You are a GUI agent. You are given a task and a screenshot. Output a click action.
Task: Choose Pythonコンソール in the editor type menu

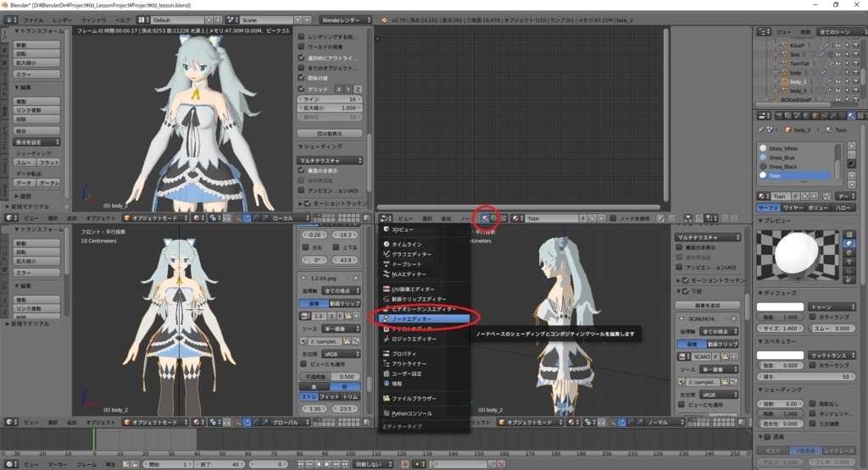tap(425, 413)
